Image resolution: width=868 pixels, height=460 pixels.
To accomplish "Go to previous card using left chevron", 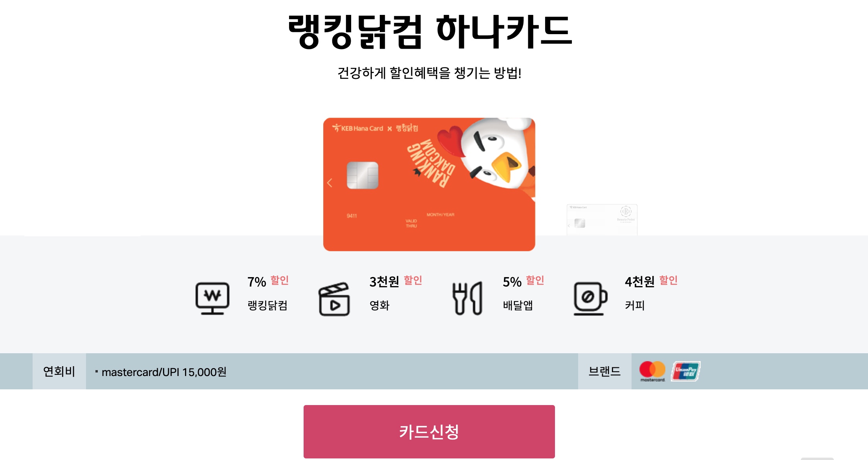I will 330,183.
